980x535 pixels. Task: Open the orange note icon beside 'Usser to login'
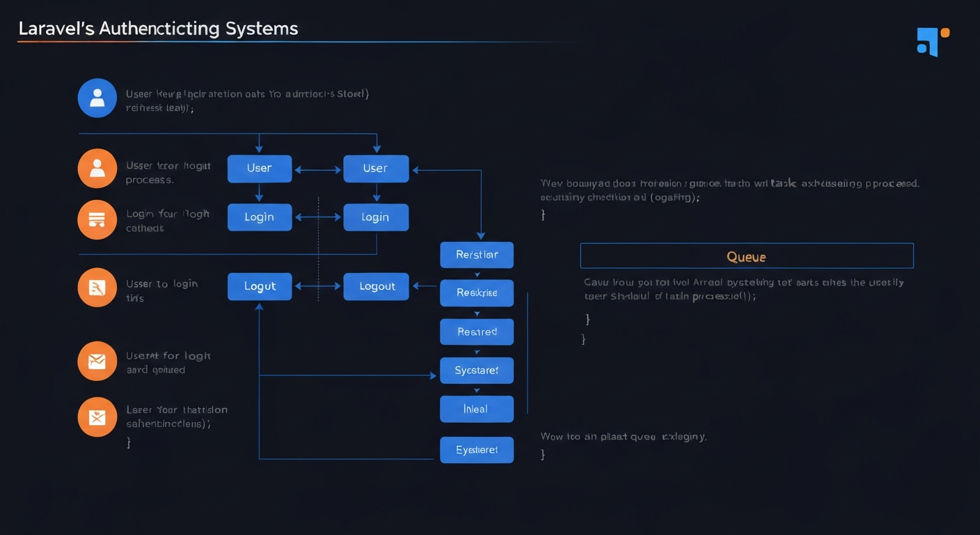[97, 287]
